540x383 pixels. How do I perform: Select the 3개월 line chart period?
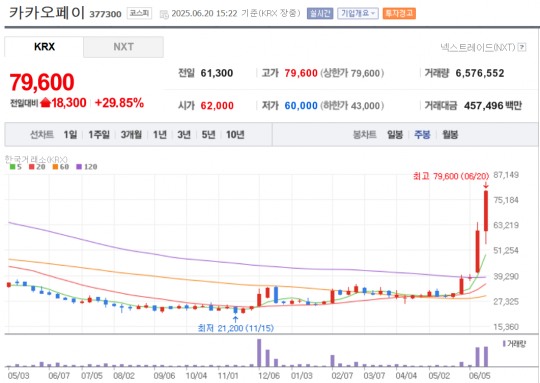point(131,134)
